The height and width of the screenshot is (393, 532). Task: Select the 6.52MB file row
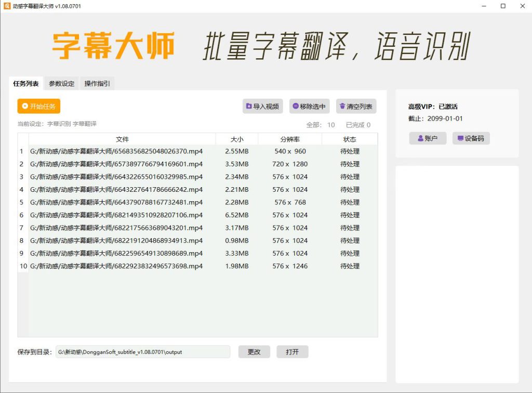[236, 215]
